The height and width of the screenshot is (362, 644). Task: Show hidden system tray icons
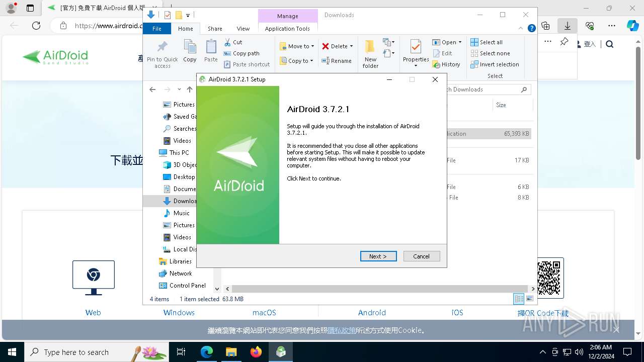point(542,352)
